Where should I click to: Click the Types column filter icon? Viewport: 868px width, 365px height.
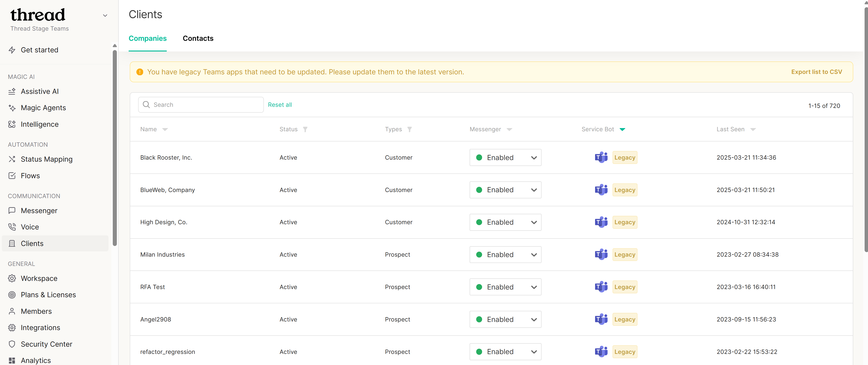coord(409,129)
